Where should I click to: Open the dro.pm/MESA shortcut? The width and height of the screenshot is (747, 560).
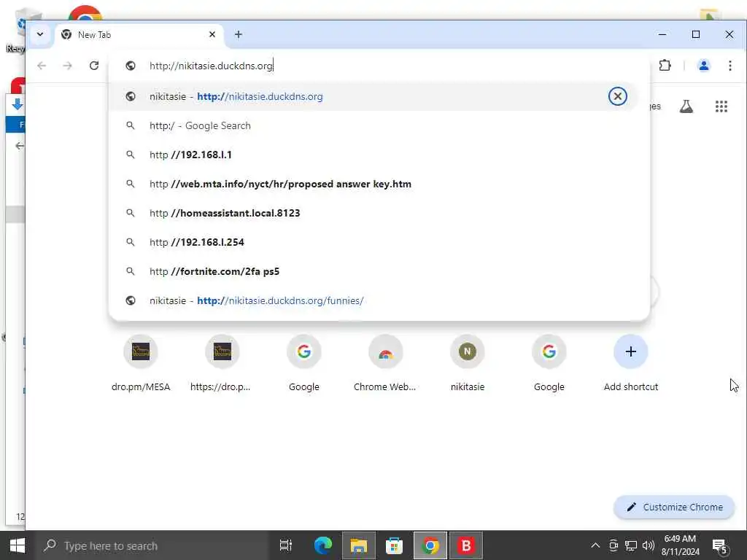pos(141,364)
